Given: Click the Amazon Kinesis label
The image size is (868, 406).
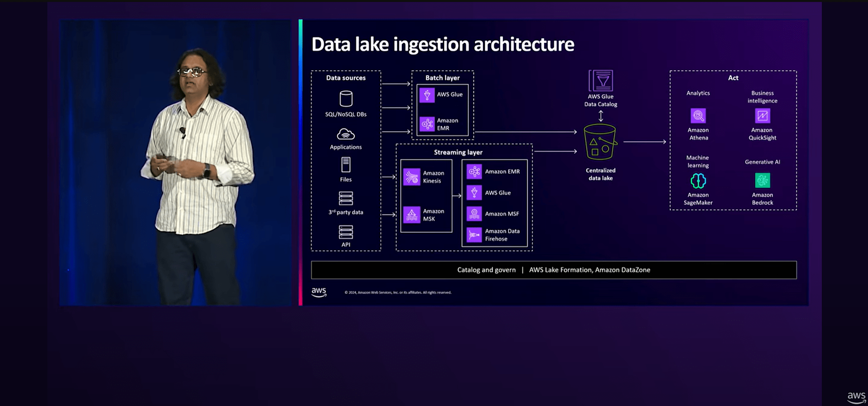Looking at the screenshot, I should 434,177.
